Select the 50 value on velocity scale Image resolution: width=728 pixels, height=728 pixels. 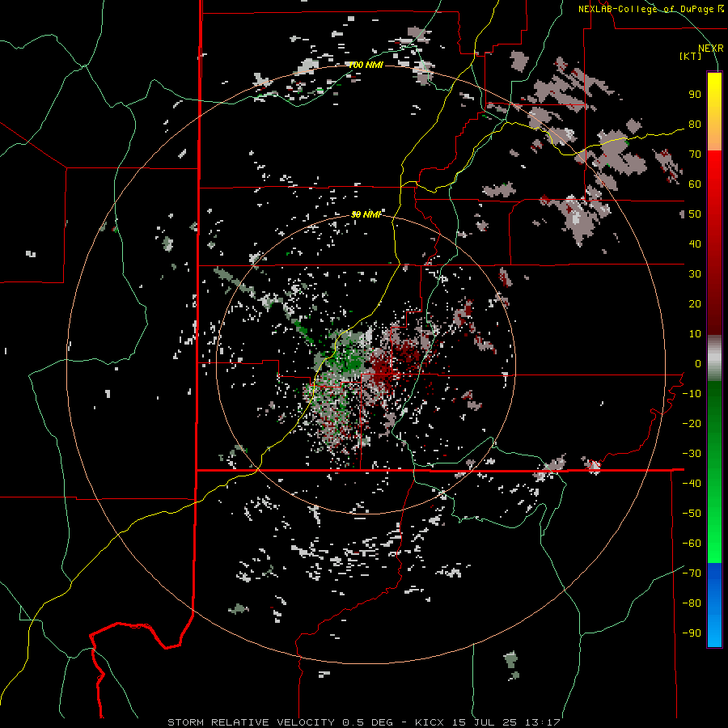[x=695, y=214]
